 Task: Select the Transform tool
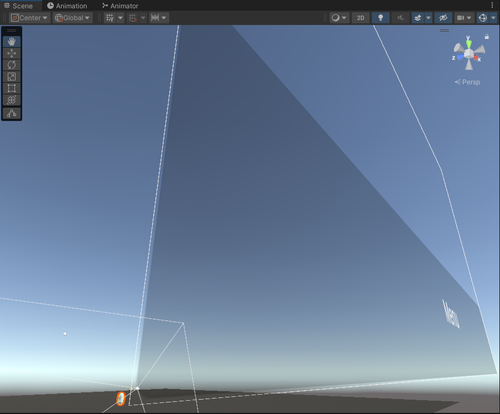12,100
